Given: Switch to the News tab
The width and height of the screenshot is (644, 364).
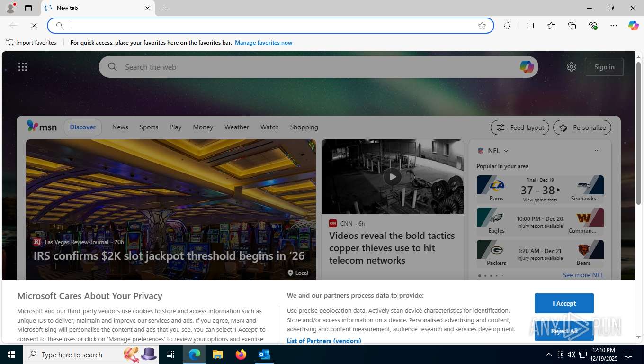Looking at the screenshot, I should click(x=120, y=127).
